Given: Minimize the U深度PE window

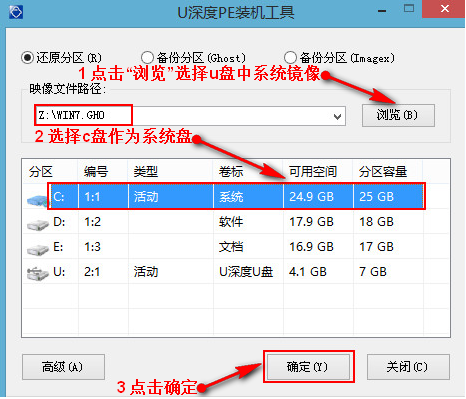Looking at the screenshot, I should [x=382, y=11].
